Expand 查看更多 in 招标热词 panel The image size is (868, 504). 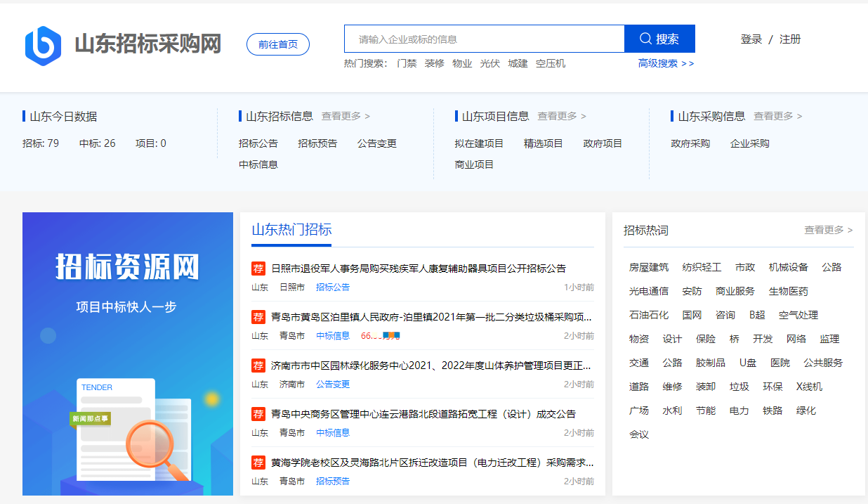coord(828,230)
